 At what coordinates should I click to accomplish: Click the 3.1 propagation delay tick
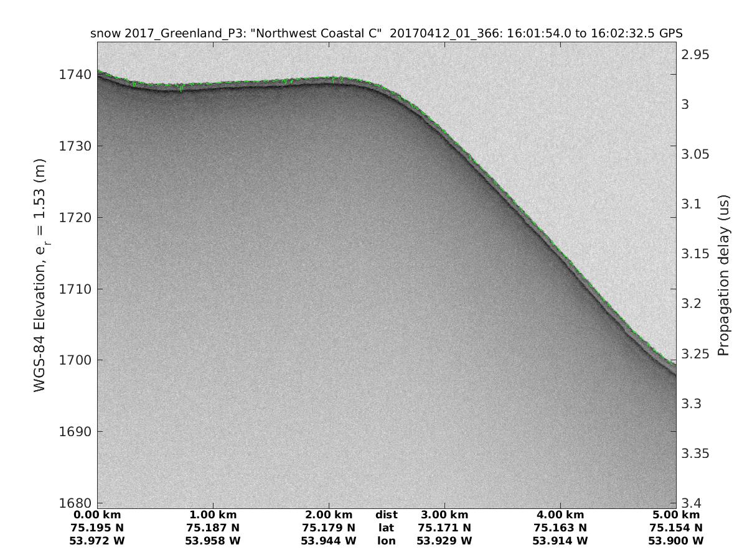click(690, 204)
